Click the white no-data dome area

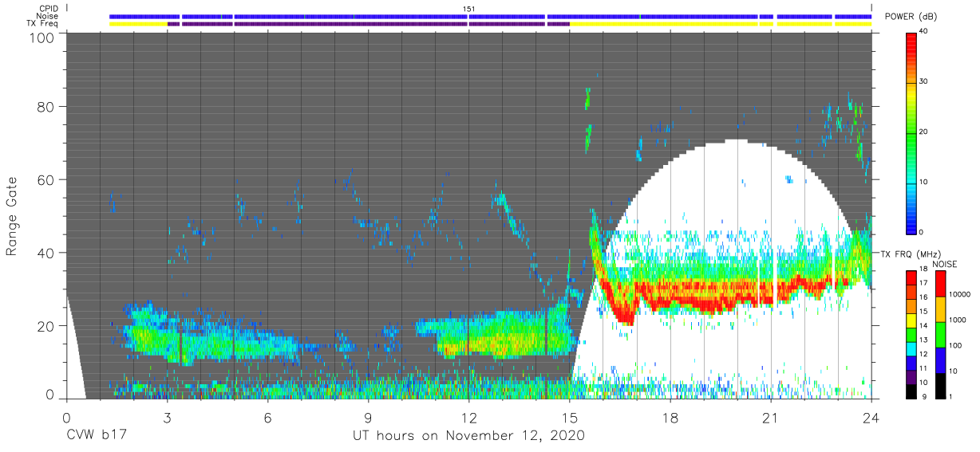734,191
